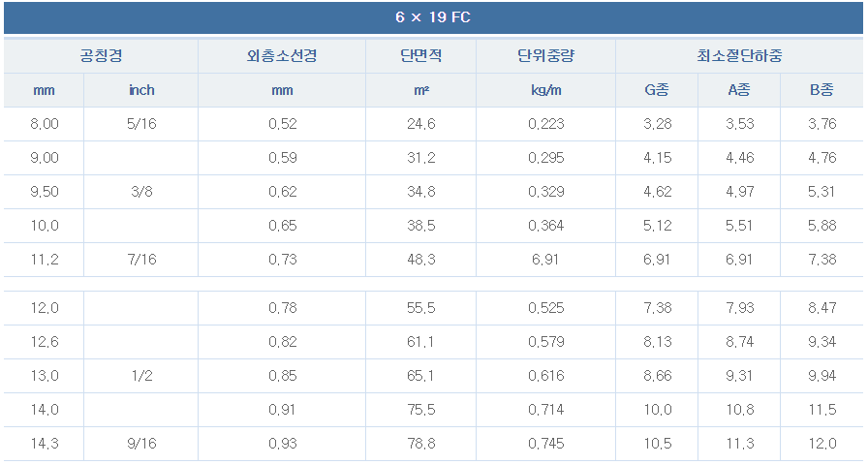Click the 외층소선경 column header
The image size is (868, 465).
coord(282,56)
